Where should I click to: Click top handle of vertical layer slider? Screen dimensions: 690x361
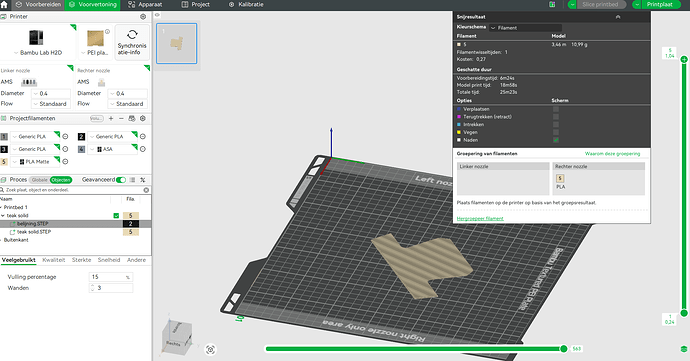pos(684,59)
